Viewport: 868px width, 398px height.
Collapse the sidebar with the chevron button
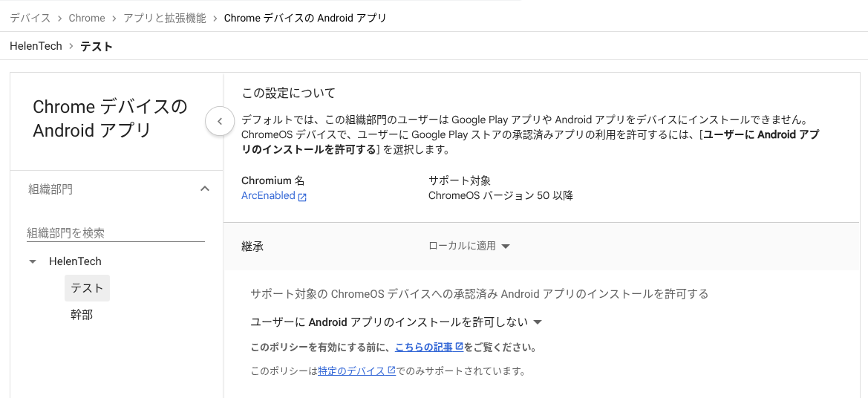(x=220, y=121)
